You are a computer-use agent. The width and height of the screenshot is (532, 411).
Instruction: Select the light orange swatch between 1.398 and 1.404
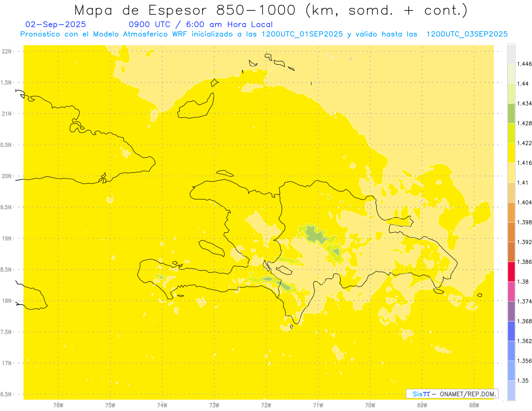point(511,212)
